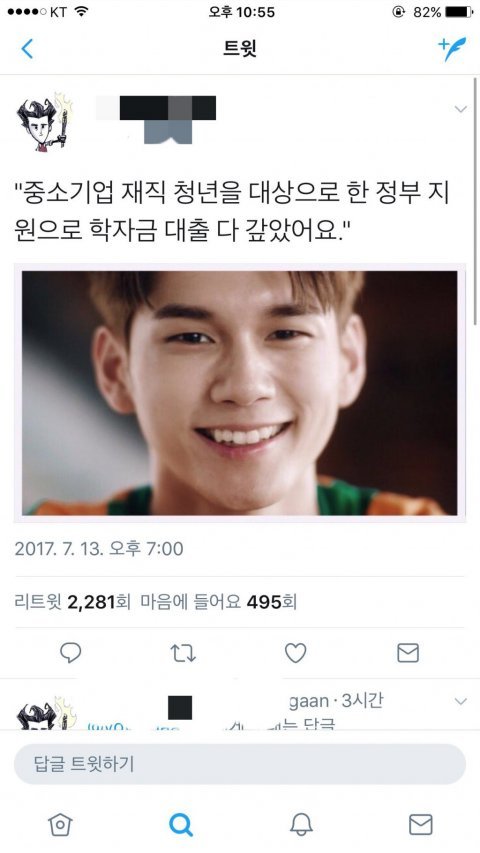Compose a new tweet with feather icon
The image size is (480, 853).
[452, 49]
